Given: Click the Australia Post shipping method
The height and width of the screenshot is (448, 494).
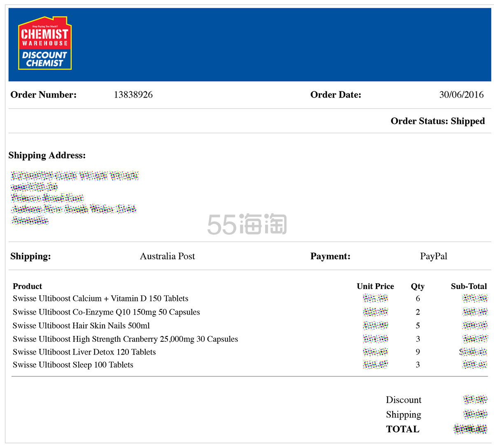Looking at the screenshot, I should pyautogui.click(x=167, y=256).
